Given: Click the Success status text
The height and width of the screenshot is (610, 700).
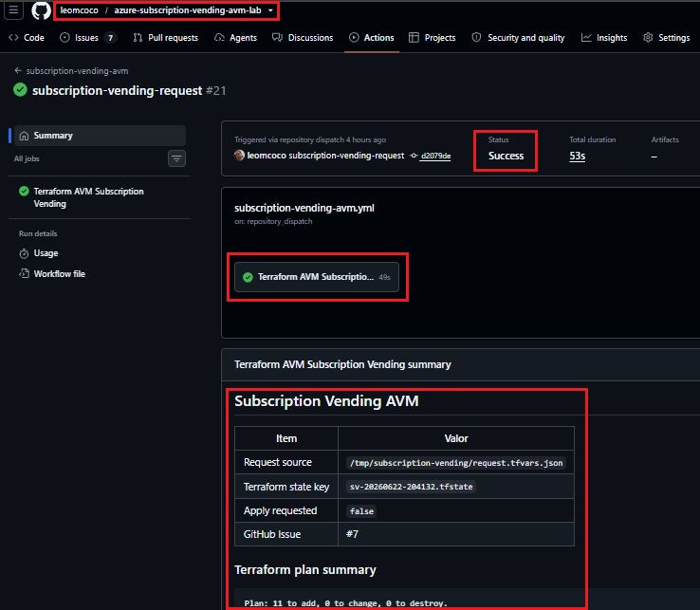Looking at the screenshot, I should click(506, 156).
